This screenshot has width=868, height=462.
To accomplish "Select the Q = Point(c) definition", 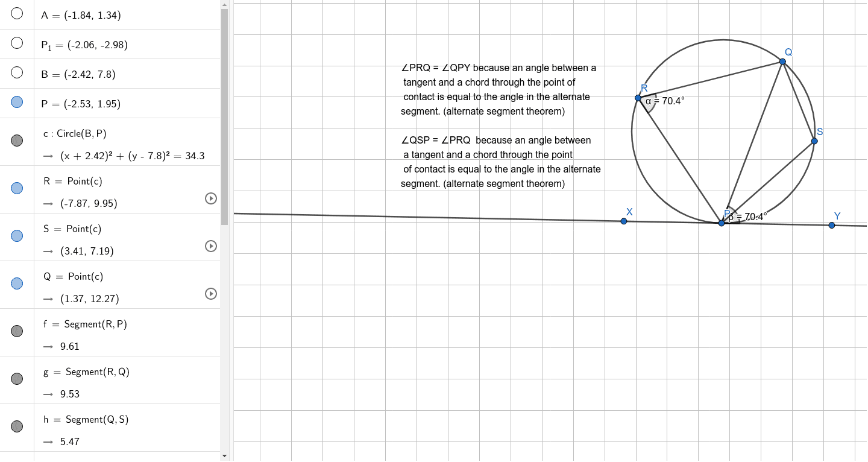I will click(73, 276).
